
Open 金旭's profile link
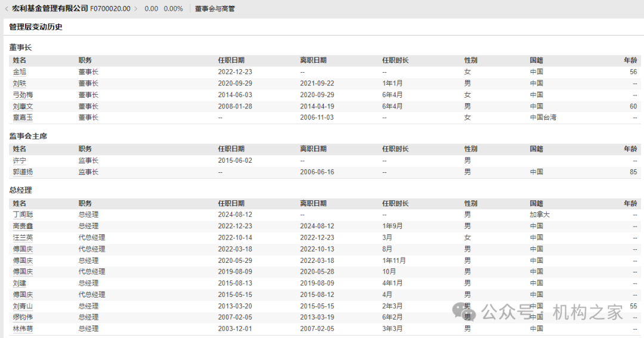pos(19,72)
